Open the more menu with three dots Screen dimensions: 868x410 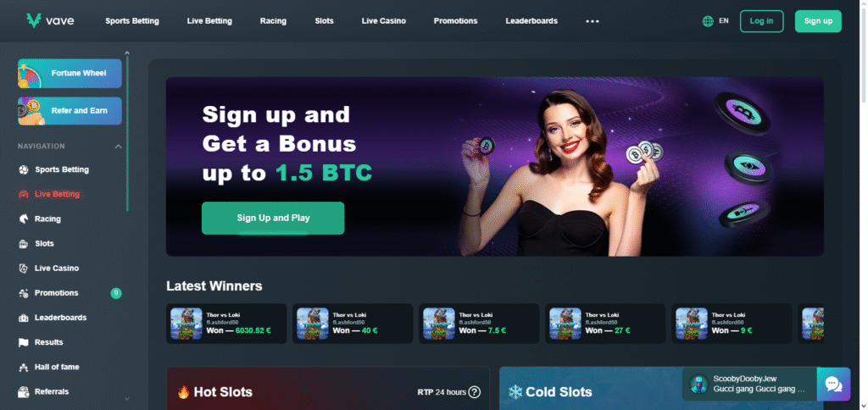[x=593, y=21]
